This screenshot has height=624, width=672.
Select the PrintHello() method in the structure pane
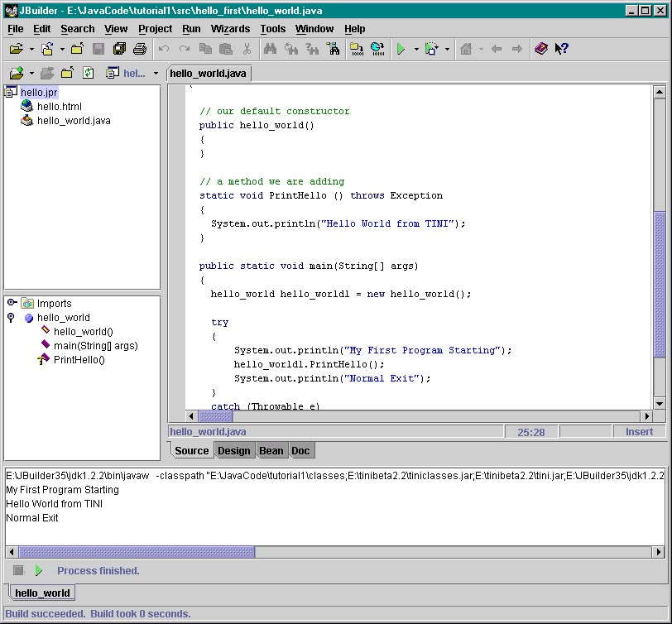pyautogui.click(x=77, y=359)
